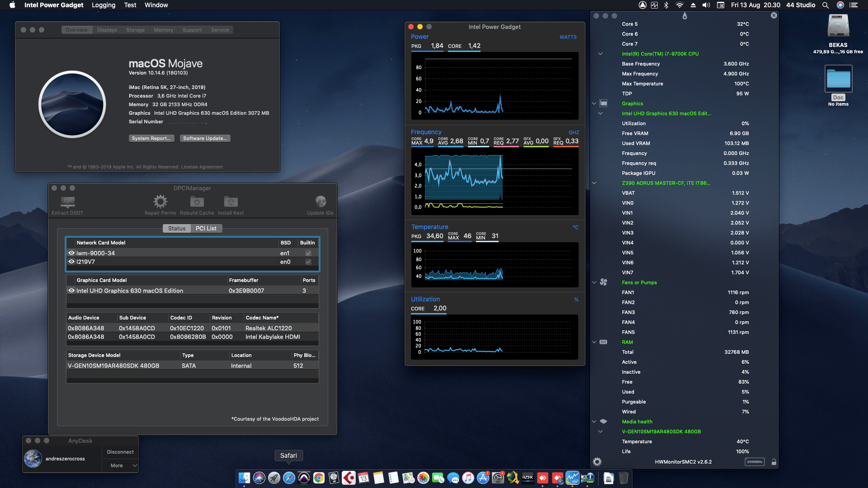Click Rebuild Cache icon in DPCIManager

(197, 202)
